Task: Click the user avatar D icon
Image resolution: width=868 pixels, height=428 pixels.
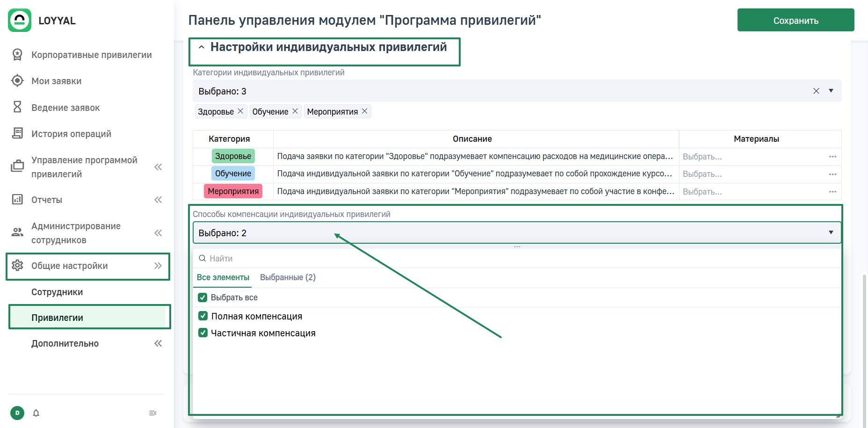Action: (x=17, y=413)
